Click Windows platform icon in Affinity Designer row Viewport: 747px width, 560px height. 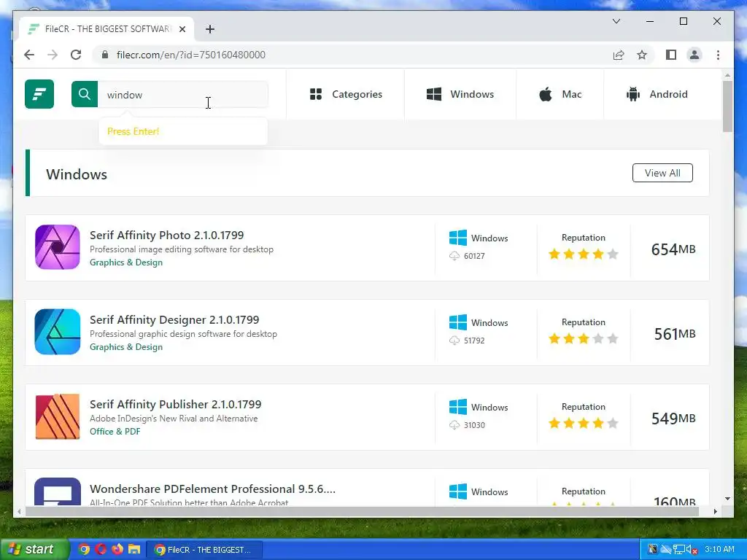pos(458,322)
